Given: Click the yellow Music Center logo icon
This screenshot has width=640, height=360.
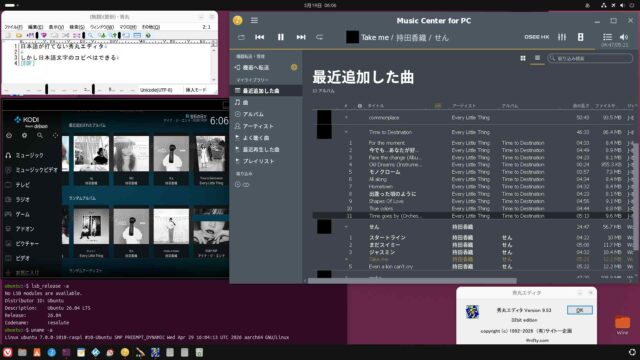Looking at the screenshot, I should 238,20.
